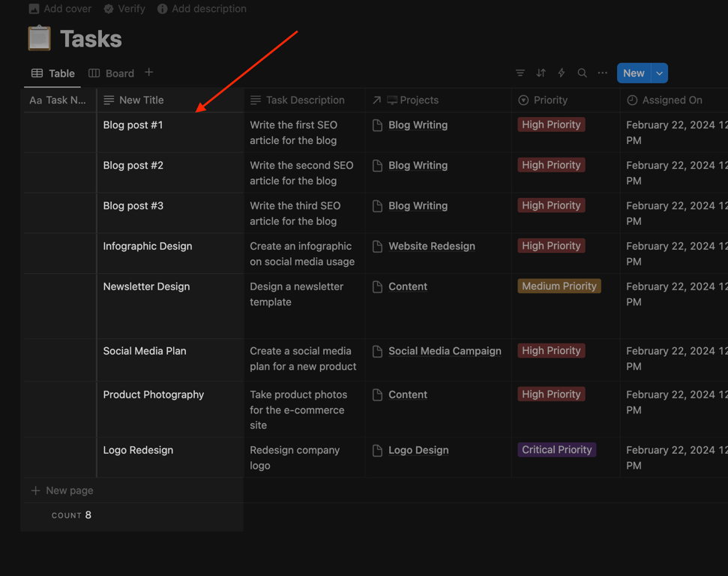Viewport: 728px width, 576px height.
Task: Open the Website Redesign project link
Action: (x=431, y=246)
